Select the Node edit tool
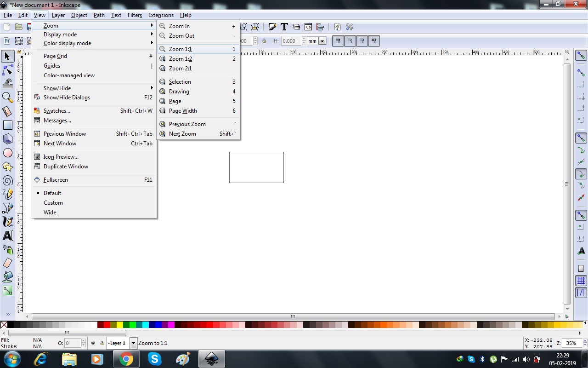 [7, 70]
